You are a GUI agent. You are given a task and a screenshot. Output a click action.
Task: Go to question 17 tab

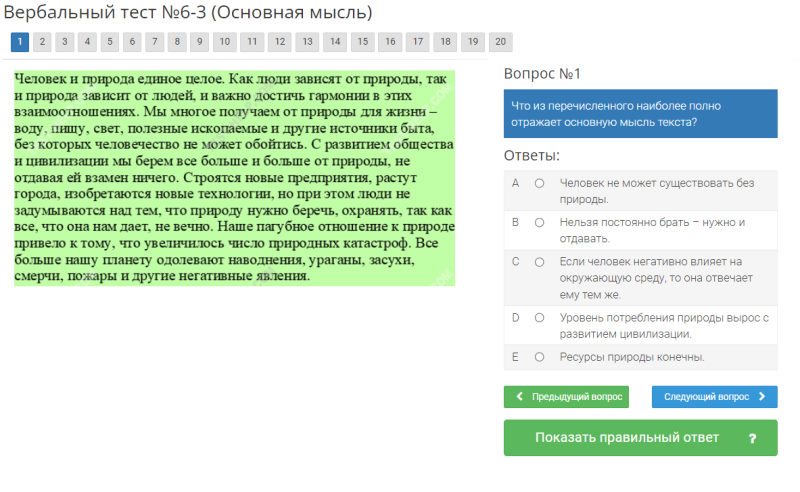417,42
